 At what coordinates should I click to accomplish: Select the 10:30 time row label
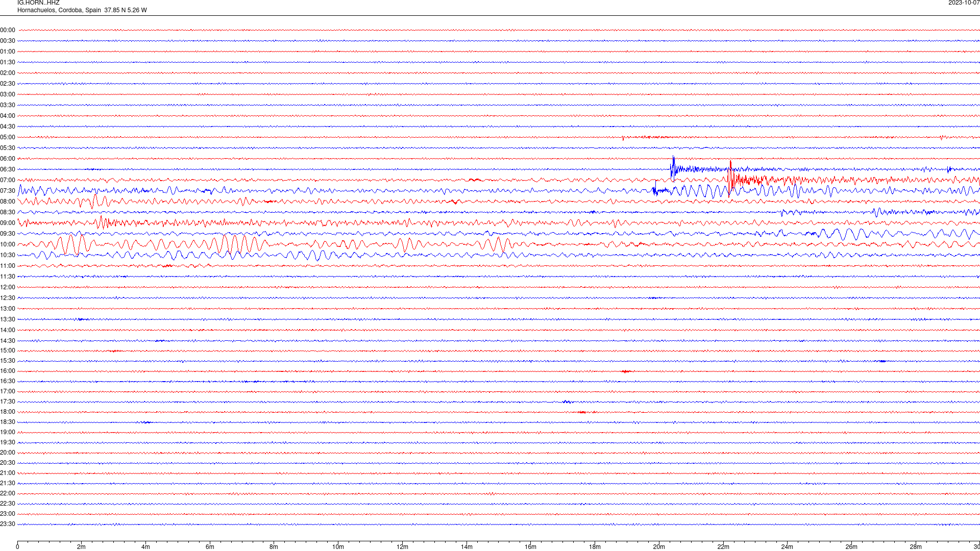click(x=8, y=255)
